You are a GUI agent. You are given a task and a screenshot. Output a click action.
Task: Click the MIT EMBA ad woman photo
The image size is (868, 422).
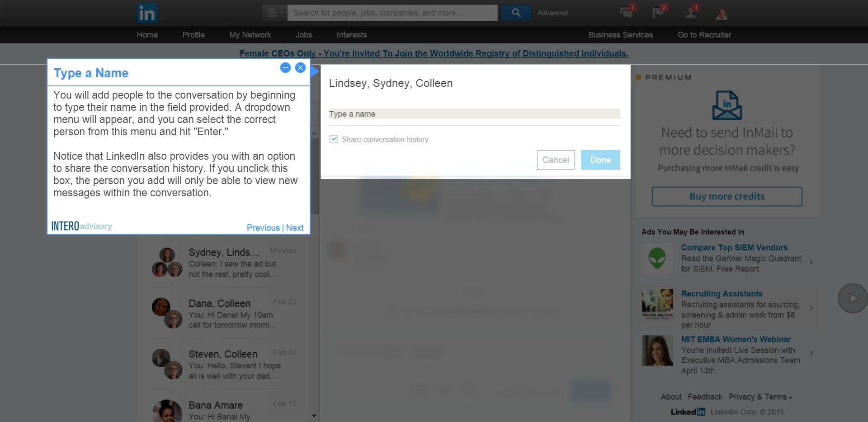(657, 351)
